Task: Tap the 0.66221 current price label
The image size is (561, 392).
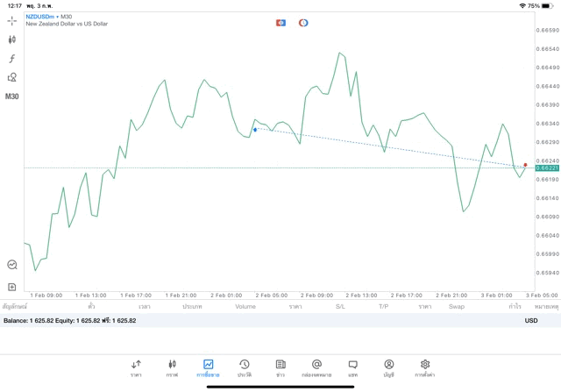Action: click(x=547, y=167)
